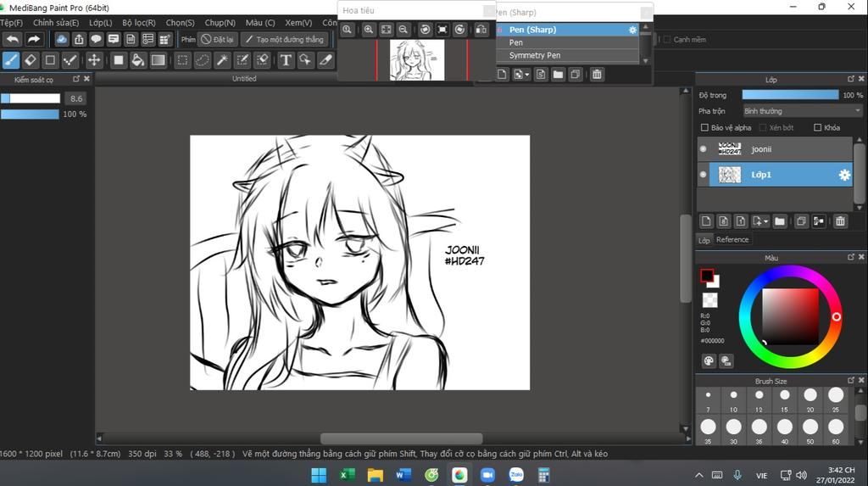Image resolution: width=868 pixels, height=486 pixels.
Task: Open the Lớp(L) menu
Action: tap(101, 23)
